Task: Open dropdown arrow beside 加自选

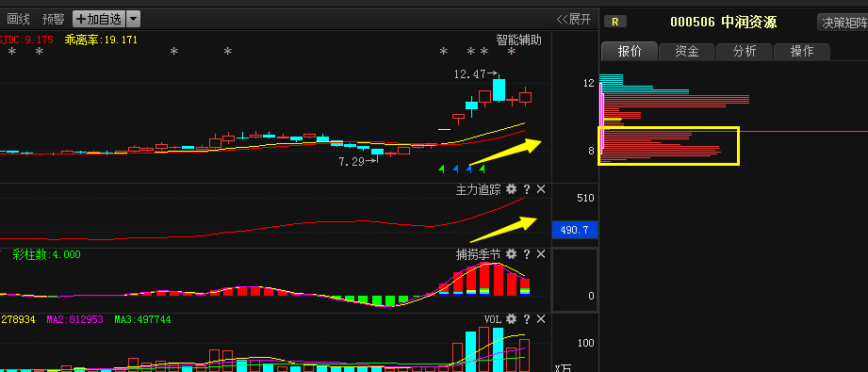Action: [x=134, y=20]
